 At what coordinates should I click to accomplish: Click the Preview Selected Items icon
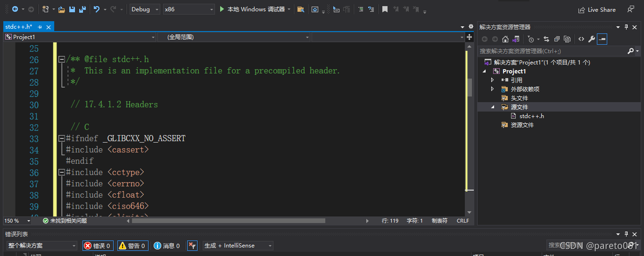602,39
